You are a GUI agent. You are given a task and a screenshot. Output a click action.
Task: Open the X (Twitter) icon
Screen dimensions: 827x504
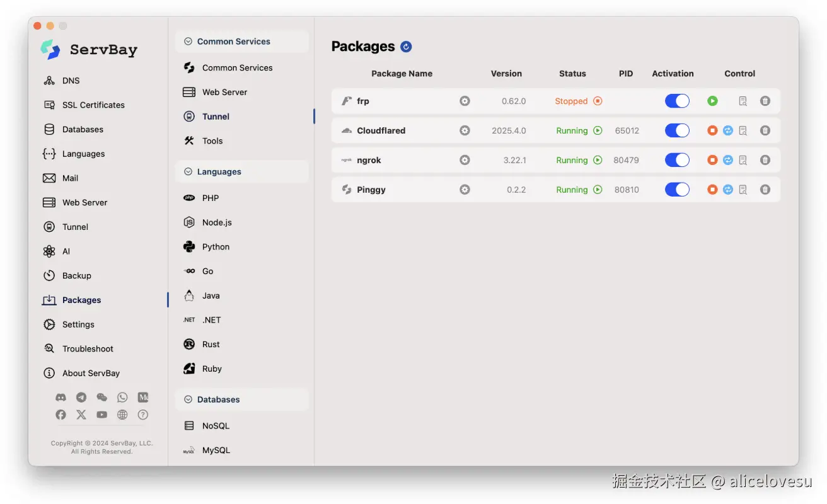81,415
